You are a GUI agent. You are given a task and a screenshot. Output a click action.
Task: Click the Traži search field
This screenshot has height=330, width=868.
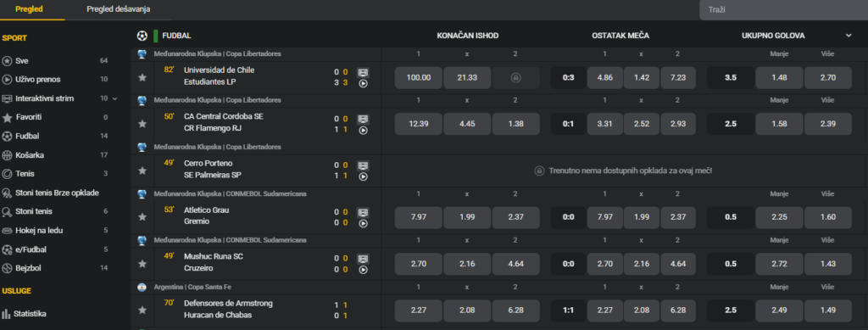[x=784, y=10]
